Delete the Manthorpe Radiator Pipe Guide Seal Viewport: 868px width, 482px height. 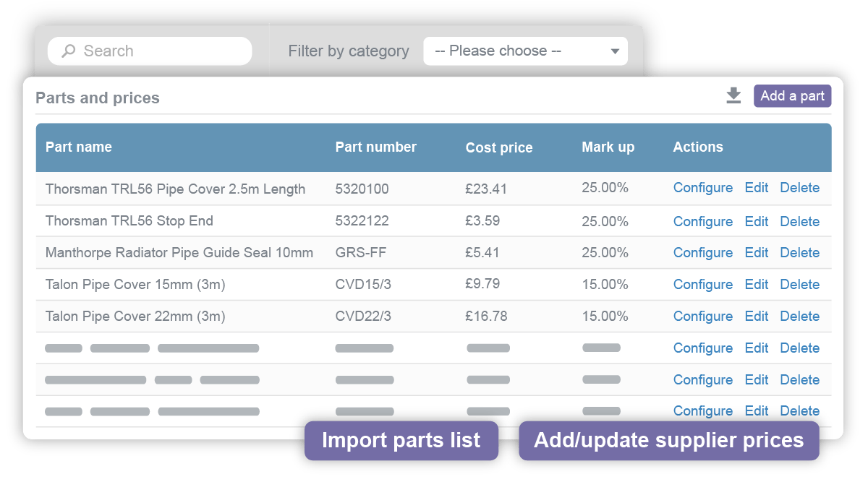(x=799, y=252)
